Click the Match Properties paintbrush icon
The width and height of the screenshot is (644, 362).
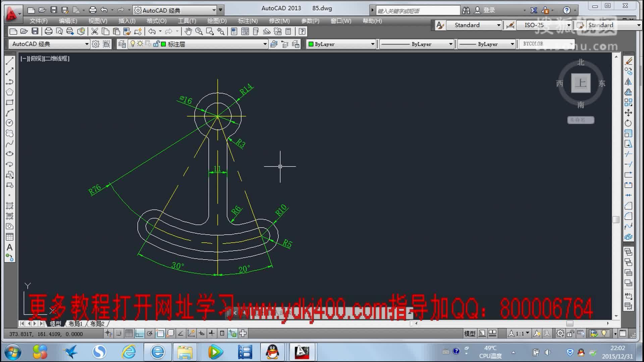126,32
